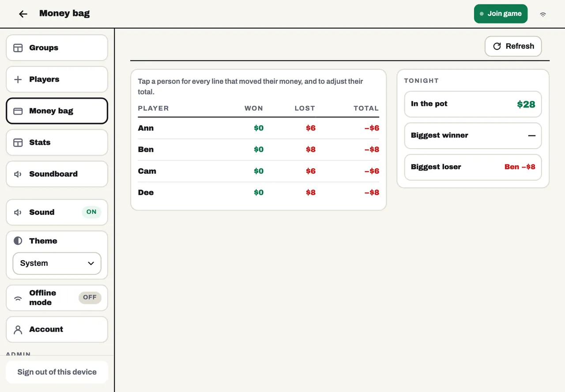Select the Money bag menu item

[x=57, y=111]
